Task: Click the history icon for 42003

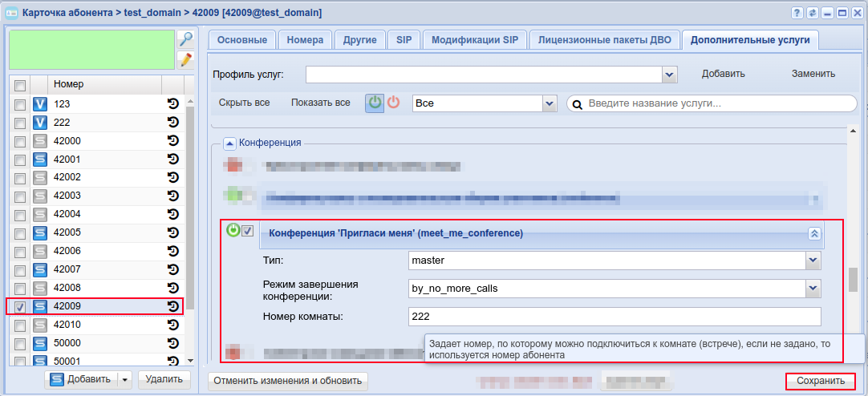Action: [173, 196]
